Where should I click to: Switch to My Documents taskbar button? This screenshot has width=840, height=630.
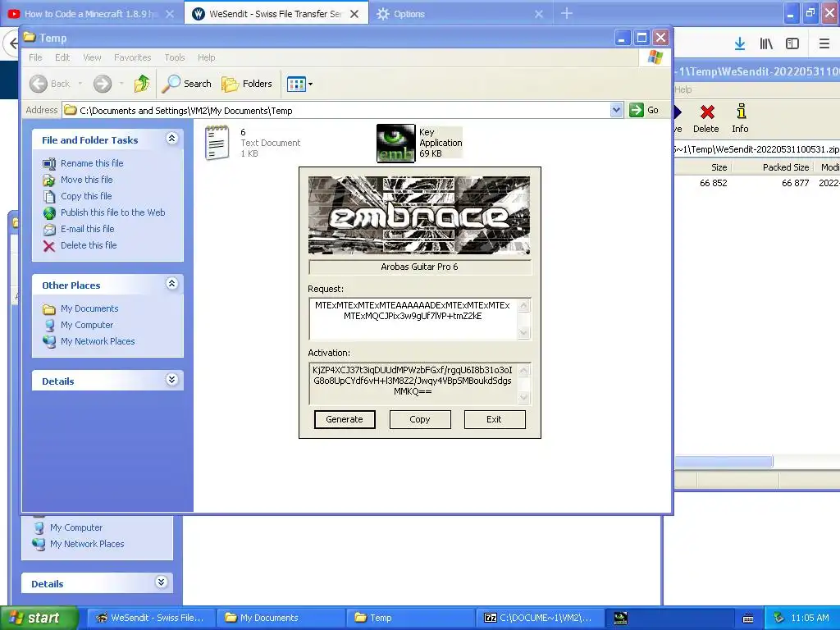point(281,618)
